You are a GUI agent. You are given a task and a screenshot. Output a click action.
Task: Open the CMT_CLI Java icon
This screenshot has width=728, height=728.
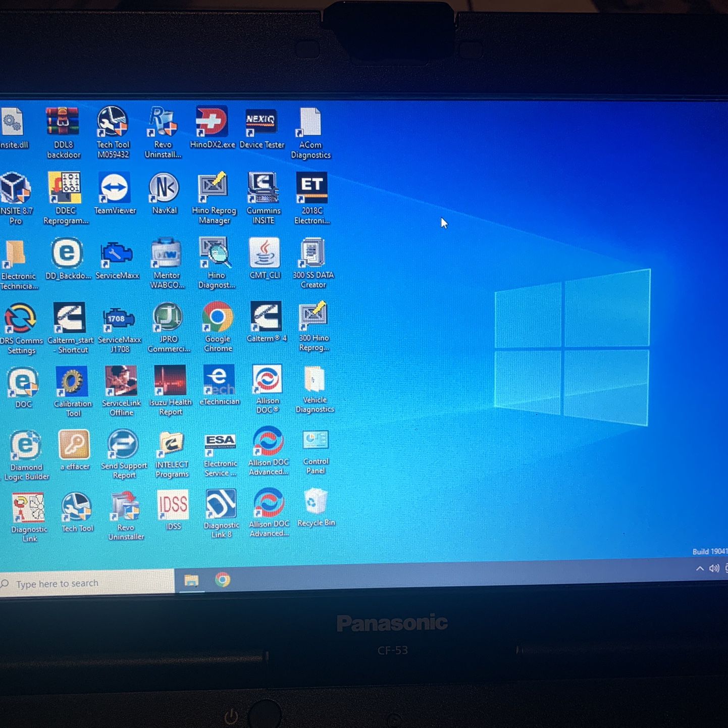point(265,252)
